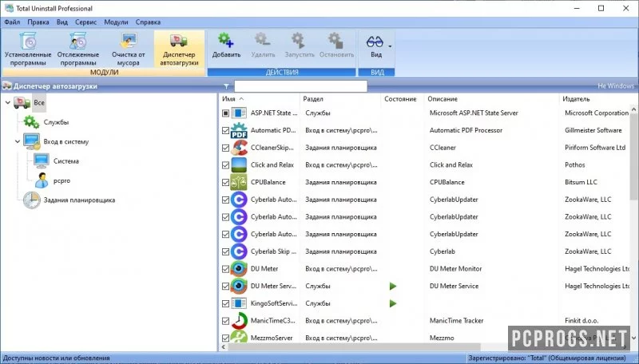The width and height of the screenshot is (639, 364).
Task: Click running state arrow for DU Meter Service
Action: coord(393,287)
